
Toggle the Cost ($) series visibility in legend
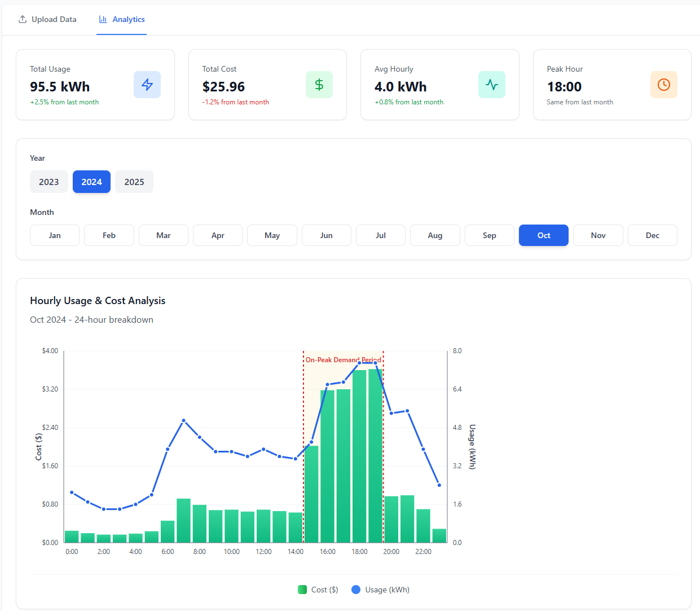point(318,590)
